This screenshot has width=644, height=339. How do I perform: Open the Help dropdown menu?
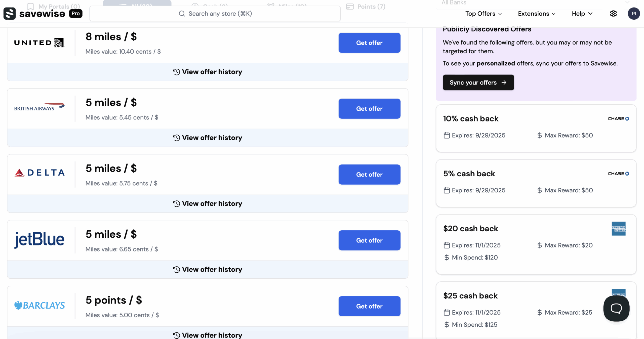tap(582, 14)
